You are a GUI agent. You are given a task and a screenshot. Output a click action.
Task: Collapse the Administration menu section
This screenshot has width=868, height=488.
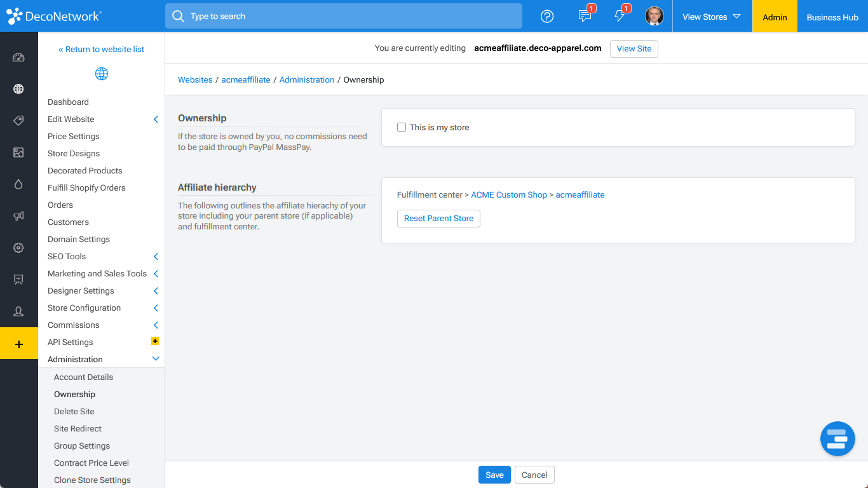(156, 359)
